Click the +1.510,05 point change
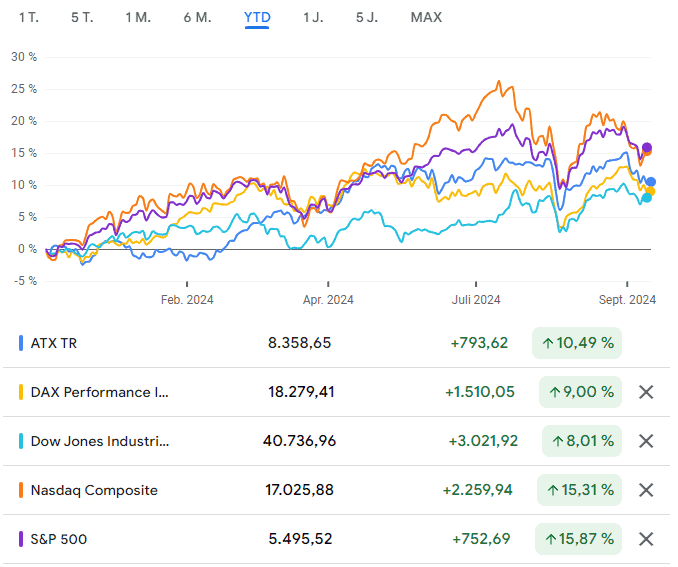The width and height of the screenshot is (678, 567). (480, 392)
